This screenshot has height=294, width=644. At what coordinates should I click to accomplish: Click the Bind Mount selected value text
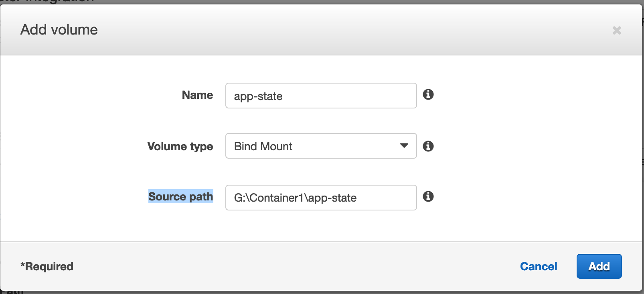[x=263, y=146]
